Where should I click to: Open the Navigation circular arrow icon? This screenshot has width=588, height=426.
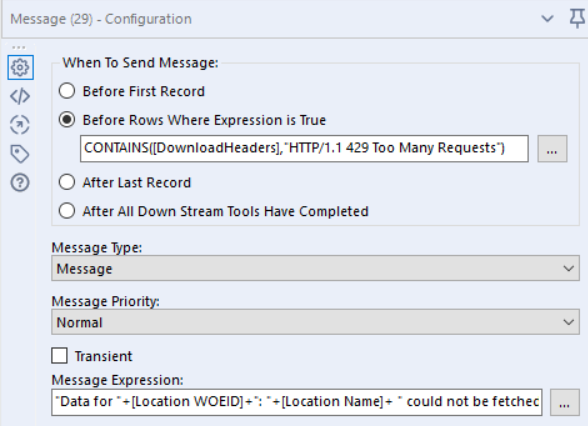20,124
